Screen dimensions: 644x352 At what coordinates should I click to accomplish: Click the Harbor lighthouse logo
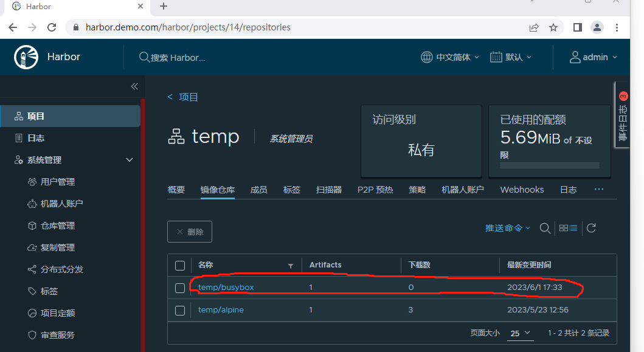26,57
